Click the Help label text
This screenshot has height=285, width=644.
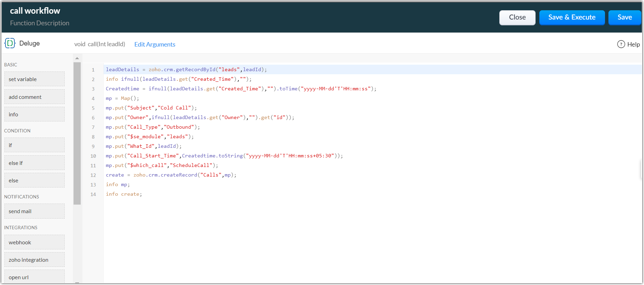pos(633,44)
